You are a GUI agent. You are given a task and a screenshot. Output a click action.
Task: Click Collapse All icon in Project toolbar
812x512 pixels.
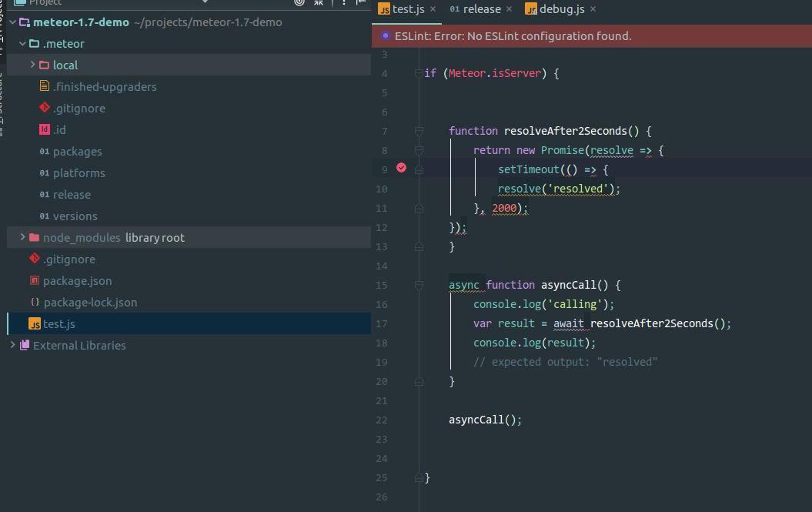click(319, 2)
